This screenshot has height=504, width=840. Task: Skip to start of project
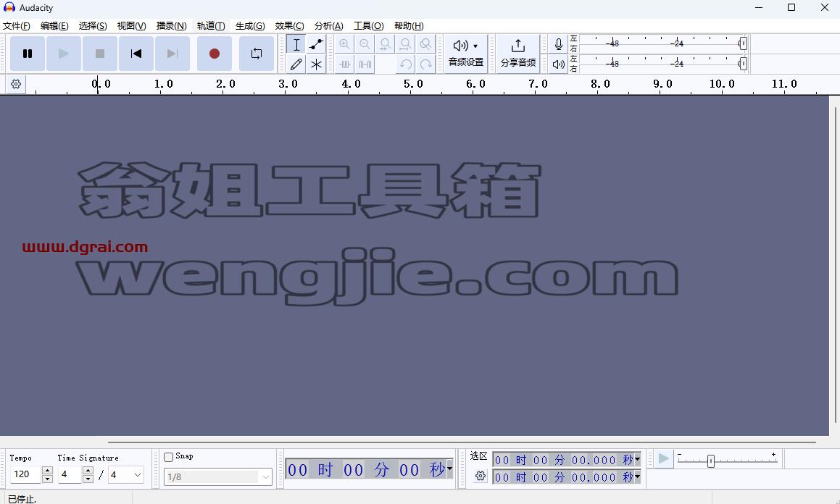pos(136,54)
